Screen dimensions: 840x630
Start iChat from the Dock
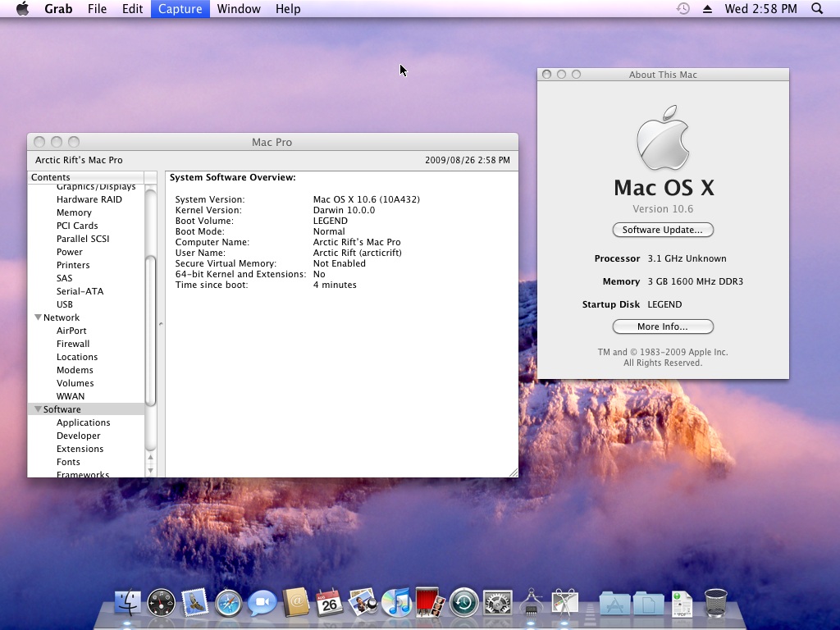[261, 603]
